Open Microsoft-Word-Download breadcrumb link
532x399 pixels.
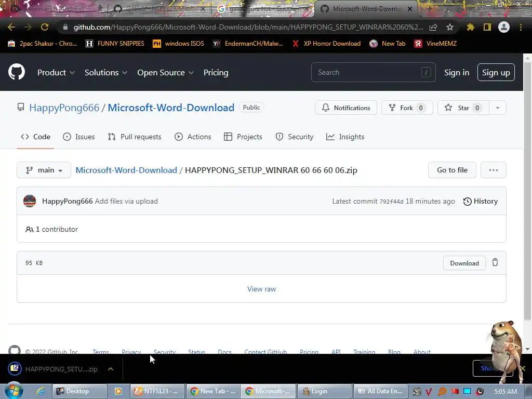pyautogui.click(x=126, y=170)
